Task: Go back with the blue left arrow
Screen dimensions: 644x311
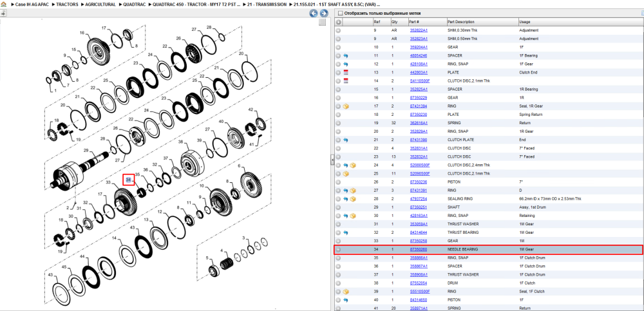Action: click(314, 13)
